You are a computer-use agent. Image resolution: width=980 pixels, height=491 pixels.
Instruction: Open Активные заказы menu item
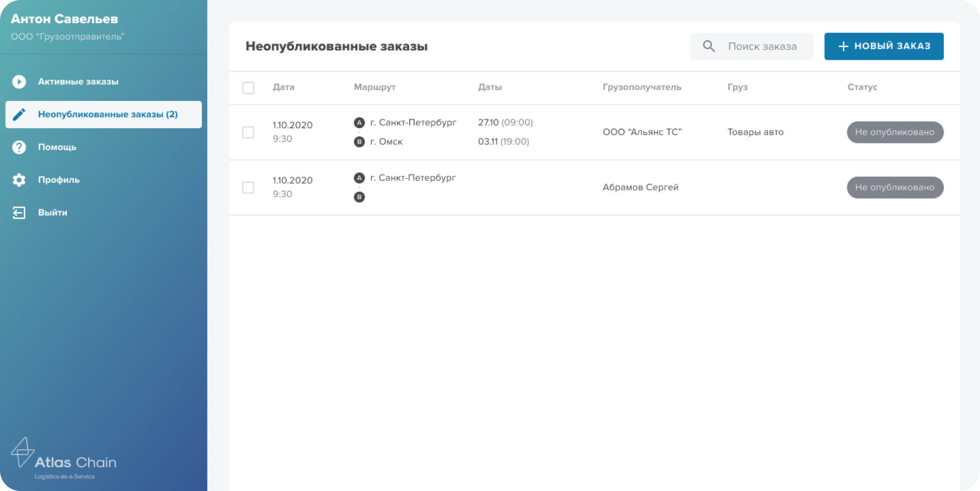click(x=78, y=82)
